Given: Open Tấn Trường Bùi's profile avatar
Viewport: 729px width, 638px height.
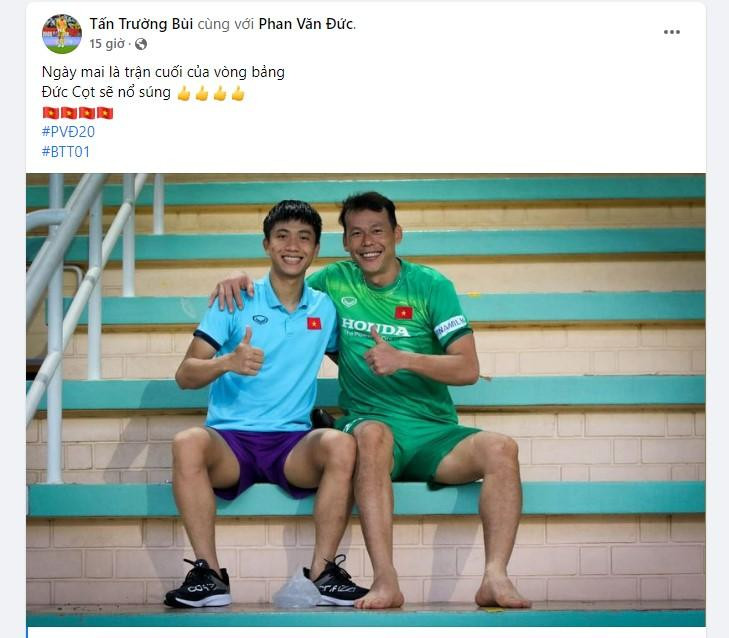Looking at the screenshot, I should point(62,34).
